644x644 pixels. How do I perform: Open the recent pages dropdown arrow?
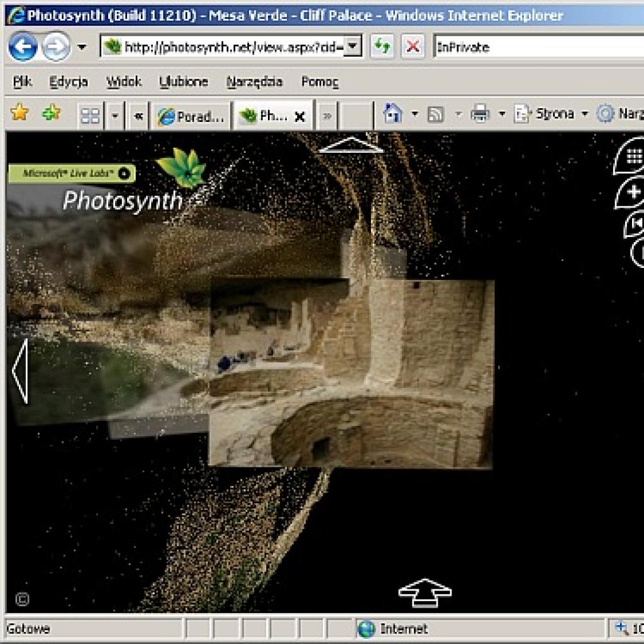[x=82, y=47]
